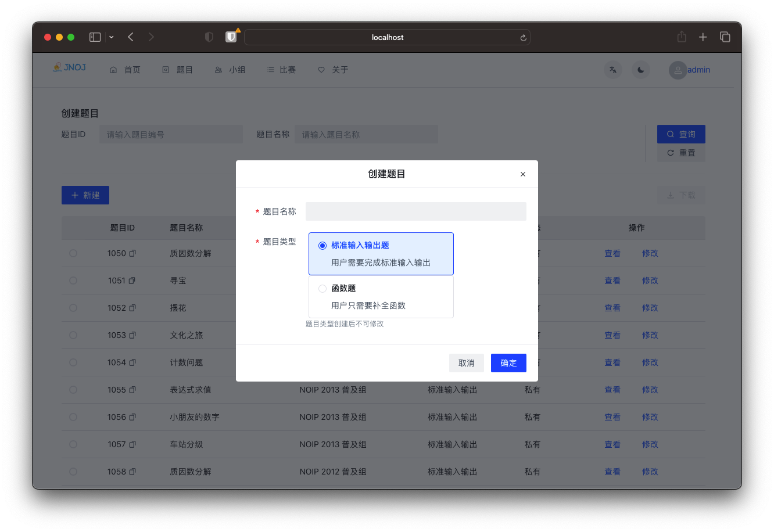
Task: Open the 小组 menu item
Action: (230, 70)
